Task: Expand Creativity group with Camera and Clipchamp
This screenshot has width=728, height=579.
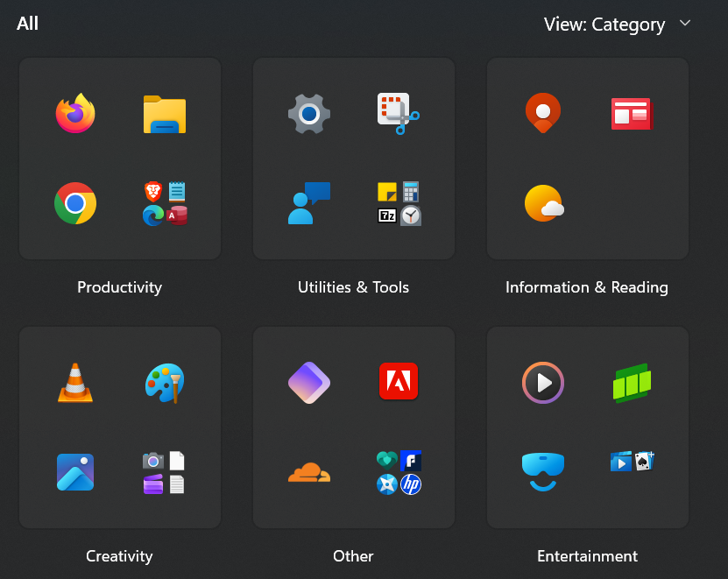Action: pyautogui.click(x=164, y=472)
